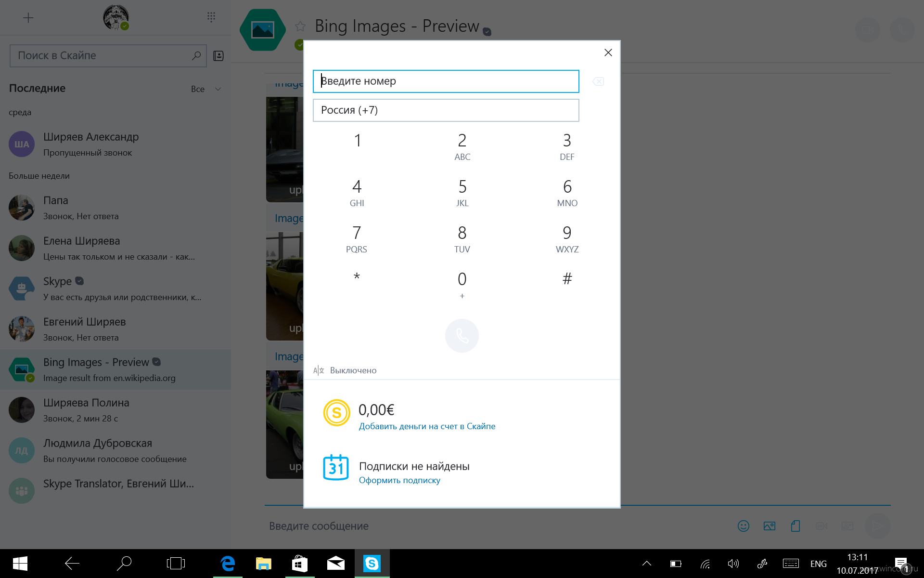
Task: Open the contacts list icon
Action: [218, 56]
